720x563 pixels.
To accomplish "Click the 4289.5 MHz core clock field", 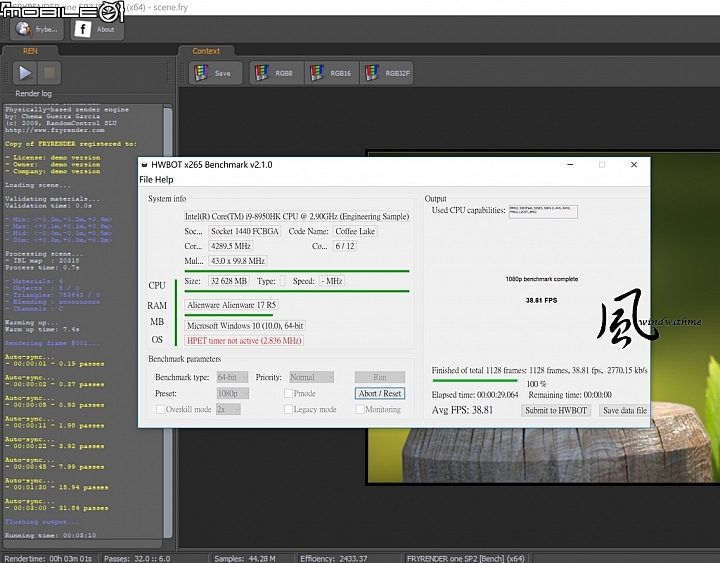I will click(x=231, y=246).
